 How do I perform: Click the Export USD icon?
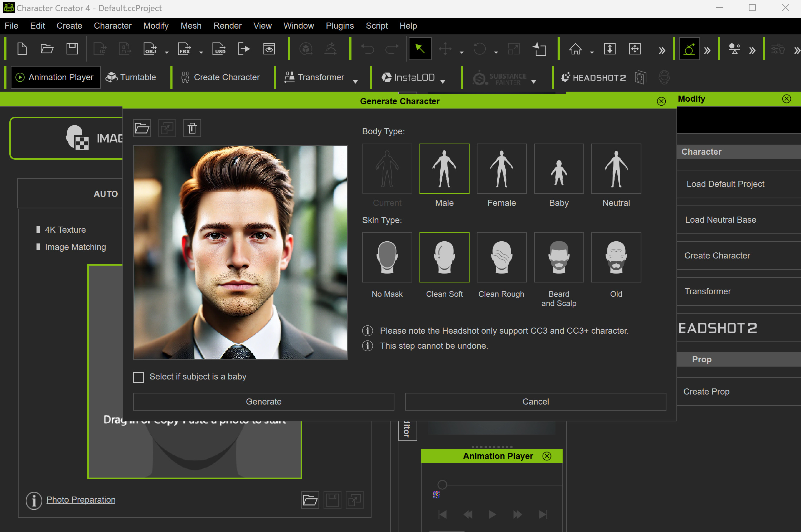(x=219, y=49)
